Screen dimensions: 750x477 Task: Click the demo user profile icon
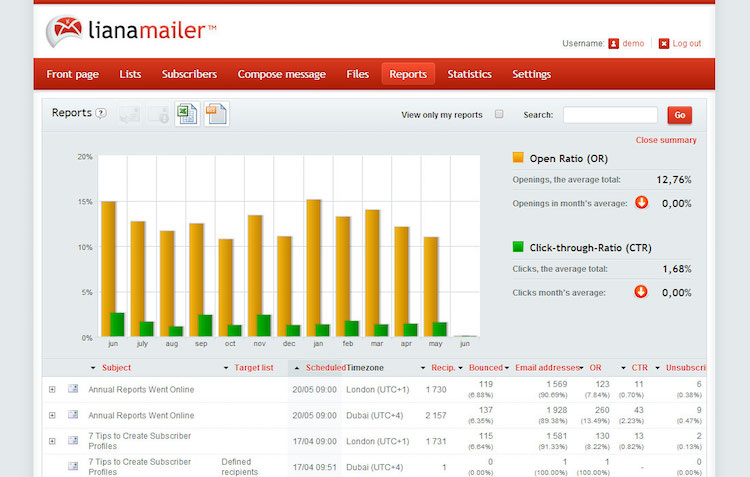click(614, 43)
